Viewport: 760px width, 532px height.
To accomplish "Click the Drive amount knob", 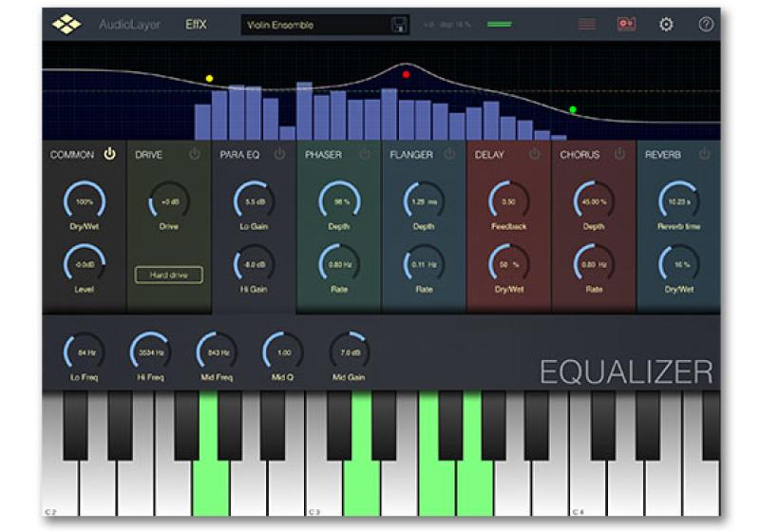I will point(169,201).
